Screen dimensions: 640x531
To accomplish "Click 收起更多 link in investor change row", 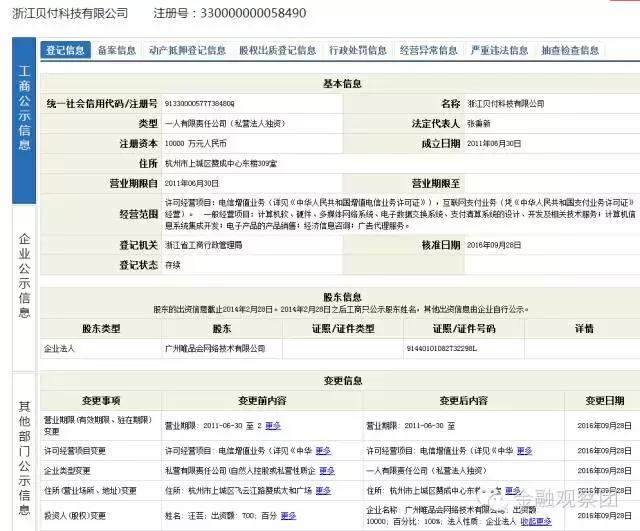I will pyautogui.click(x=536, y=521).
